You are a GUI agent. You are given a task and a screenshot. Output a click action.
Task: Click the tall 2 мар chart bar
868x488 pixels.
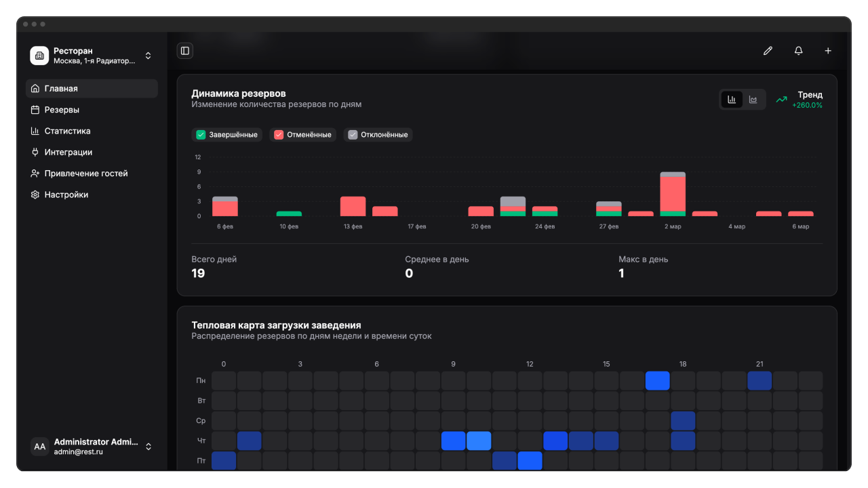(673, 194)
